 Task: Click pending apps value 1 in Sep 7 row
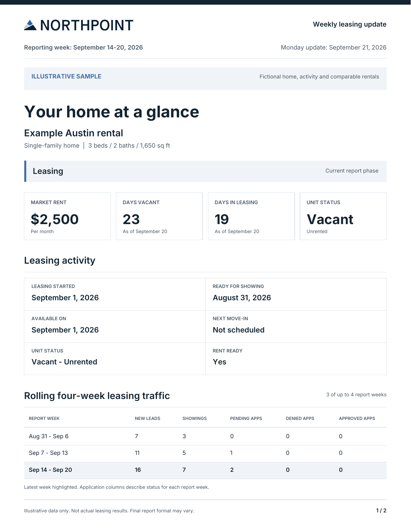tap(232, 453)
